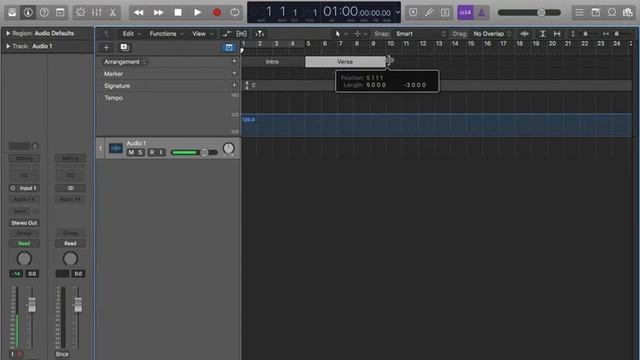Open the Mixer faders icon
The image size is (640, 360).
click(x=97, y=12)
